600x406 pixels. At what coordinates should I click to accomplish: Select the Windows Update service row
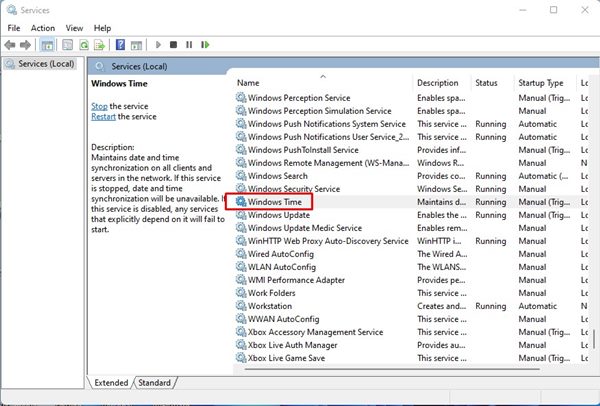(279, 215)
